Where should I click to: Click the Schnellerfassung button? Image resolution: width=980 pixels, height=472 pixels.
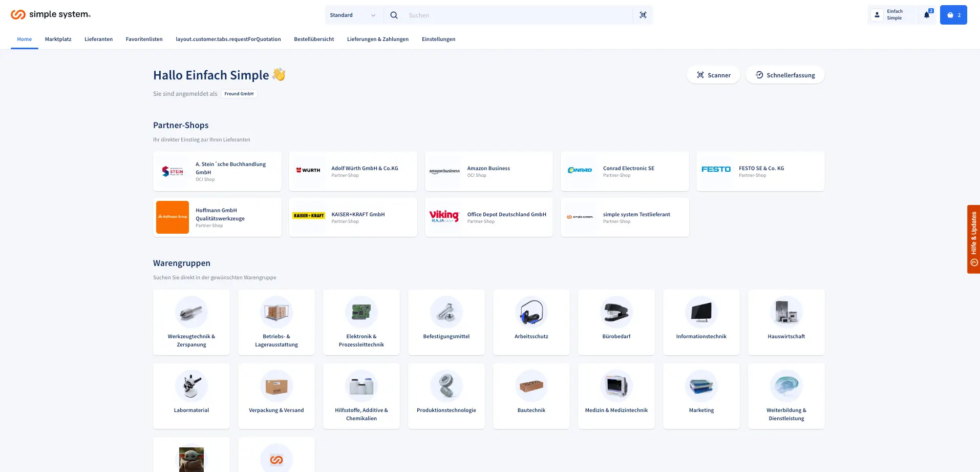[785, 75]
